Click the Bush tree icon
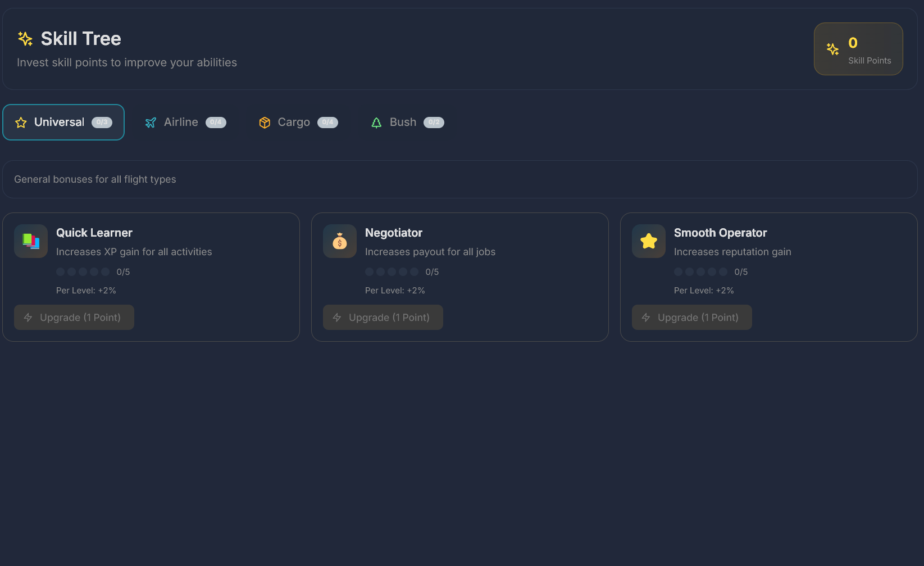This screenshot has height=566, width=924. 376,123
